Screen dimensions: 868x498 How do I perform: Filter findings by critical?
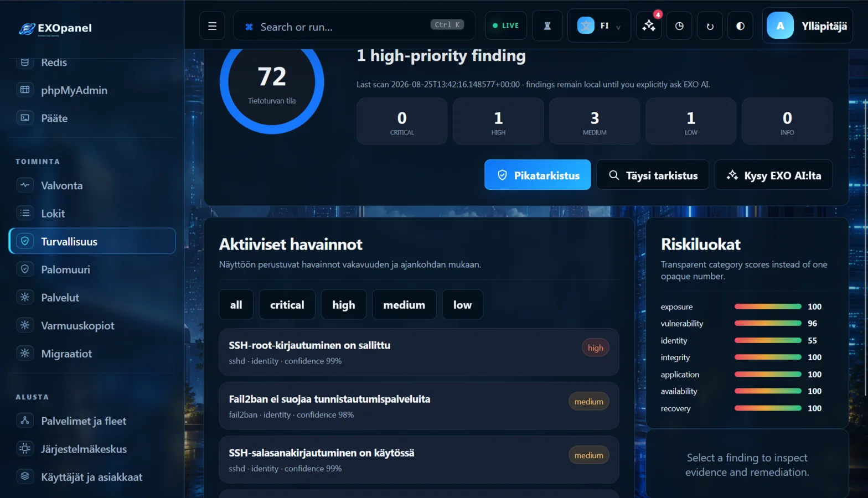287,304
